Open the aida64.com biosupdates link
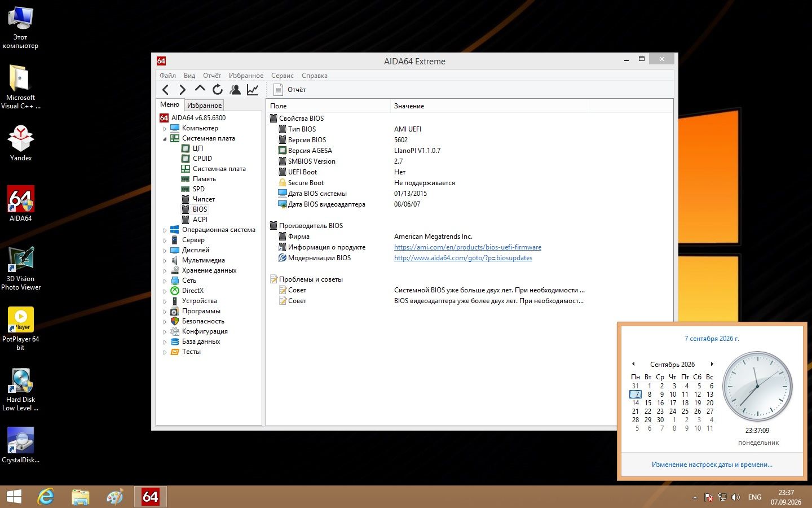This screenshot has height=508, width=812. coord(463,258)
